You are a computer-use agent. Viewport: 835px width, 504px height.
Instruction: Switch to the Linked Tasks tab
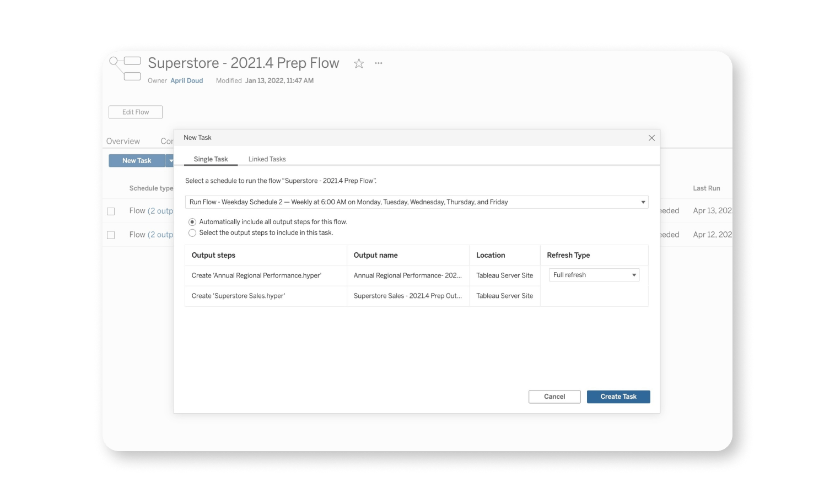(267, 159)
